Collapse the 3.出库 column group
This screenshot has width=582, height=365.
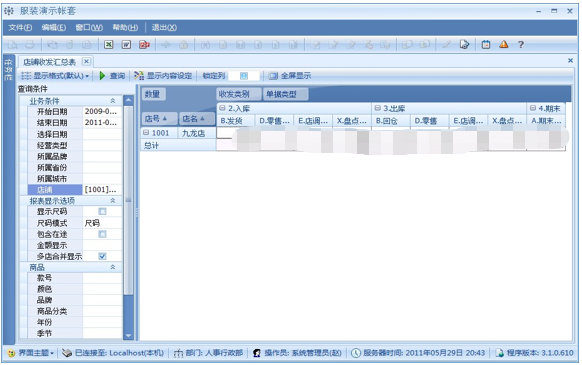click(x=377, y=108)
